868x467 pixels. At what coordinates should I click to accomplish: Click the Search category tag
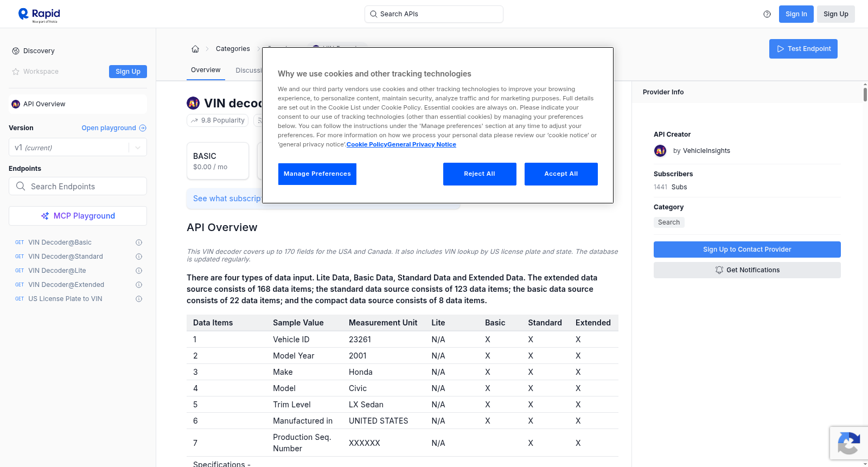(669, 222)
